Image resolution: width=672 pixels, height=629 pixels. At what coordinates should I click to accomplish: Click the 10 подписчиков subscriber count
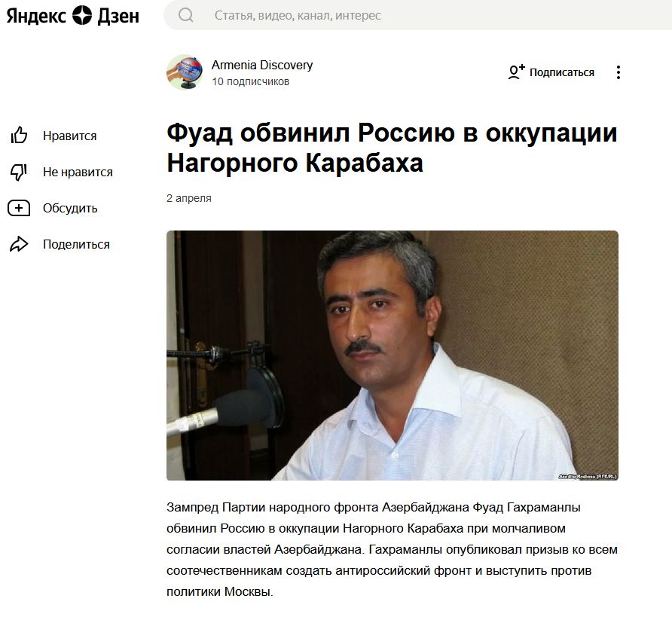250,81
